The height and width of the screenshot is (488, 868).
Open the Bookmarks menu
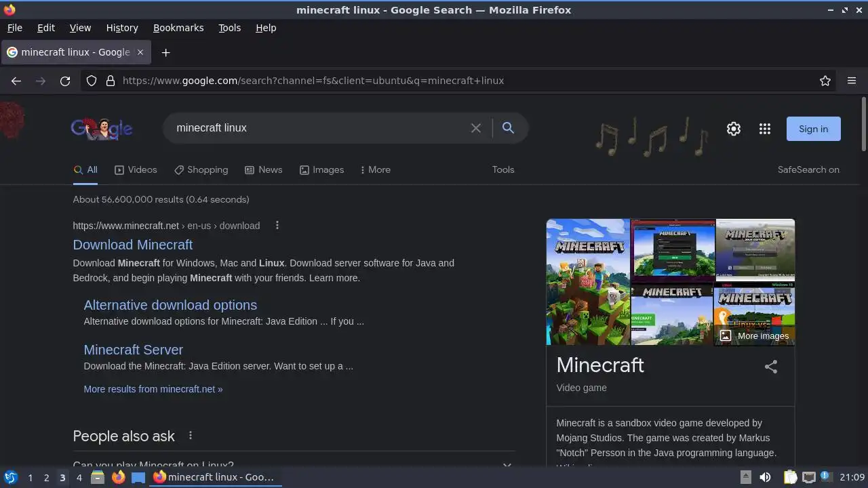click(178, 28)
